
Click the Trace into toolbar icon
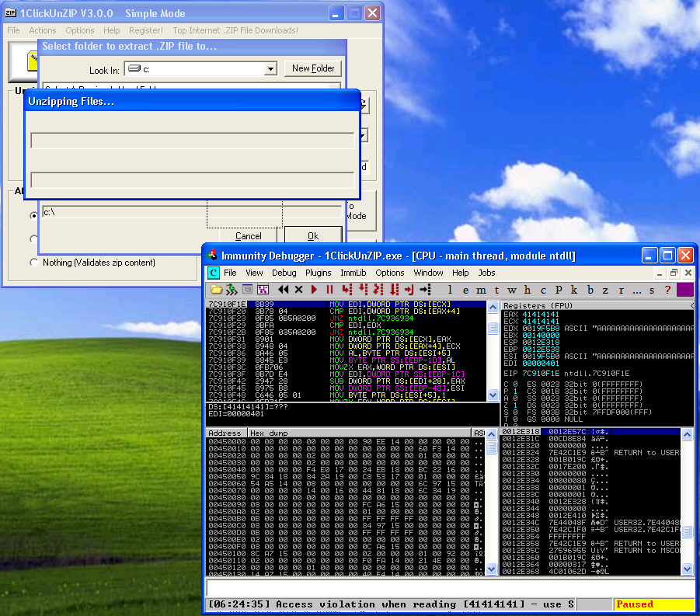coord(378,290)
